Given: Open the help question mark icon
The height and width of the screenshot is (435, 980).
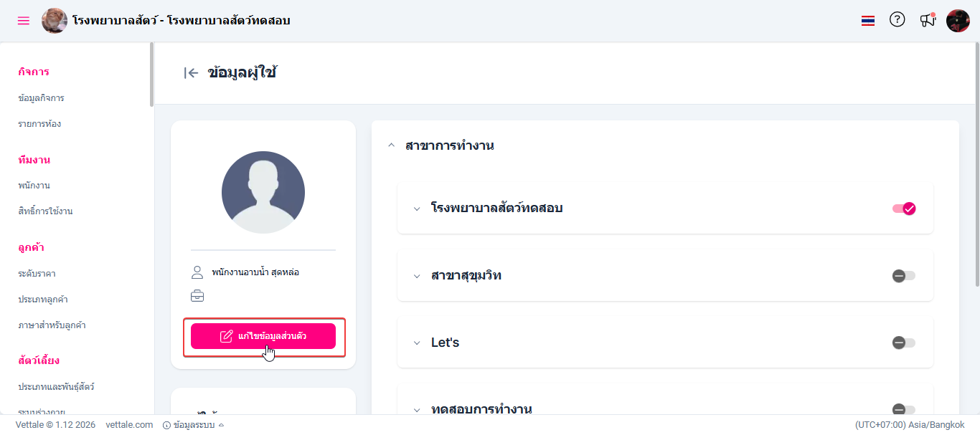Looking at the screenshot, I should tap(897, 20).
